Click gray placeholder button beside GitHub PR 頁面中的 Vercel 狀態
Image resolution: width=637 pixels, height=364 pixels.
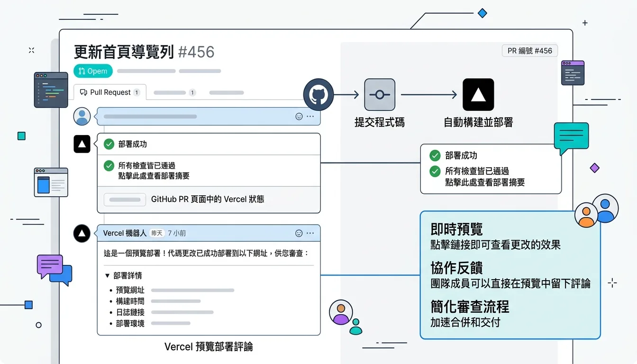coord(125,200)
